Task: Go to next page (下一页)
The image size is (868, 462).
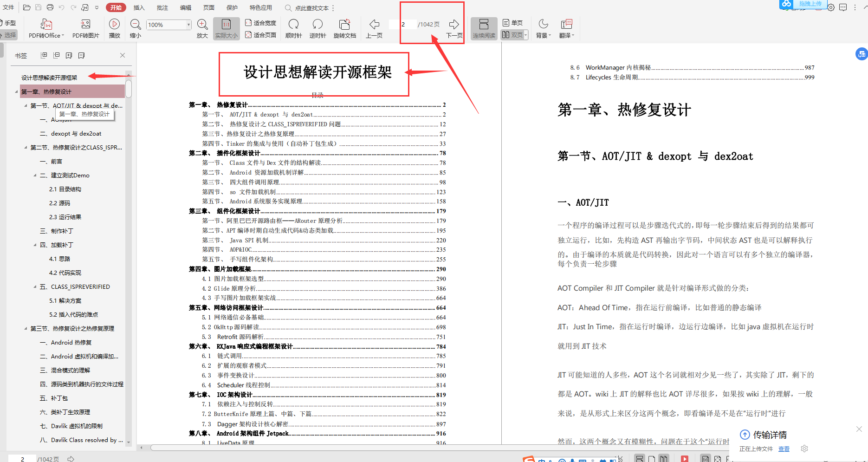Action: (454, 29)
